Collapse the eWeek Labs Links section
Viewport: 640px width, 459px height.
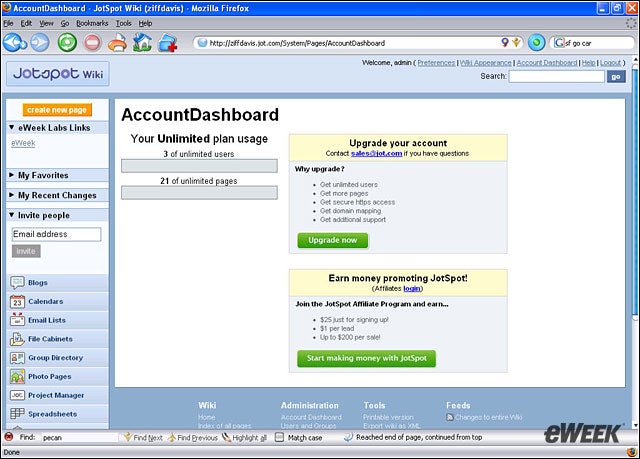11,127
